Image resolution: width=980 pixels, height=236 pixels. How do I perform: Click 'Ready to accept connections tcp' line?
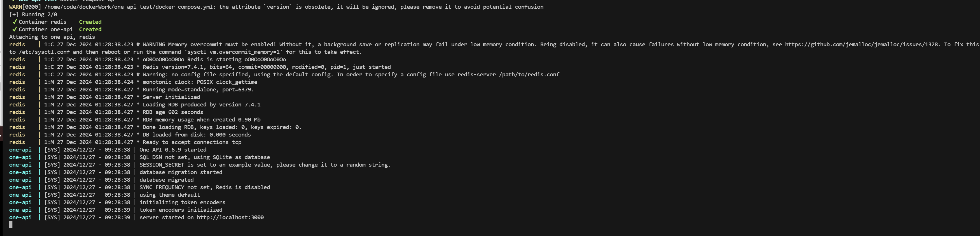tap(192, 142)
